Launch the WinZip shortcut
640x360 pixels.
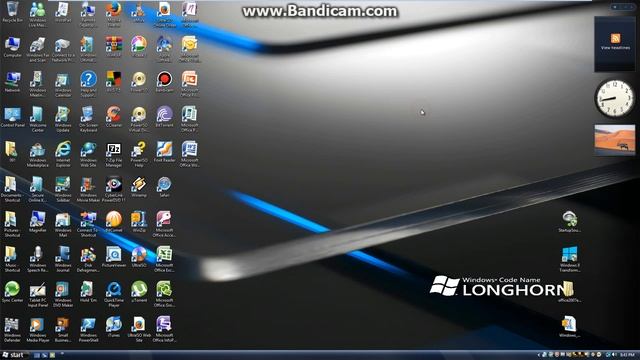(x=139, y=222)
